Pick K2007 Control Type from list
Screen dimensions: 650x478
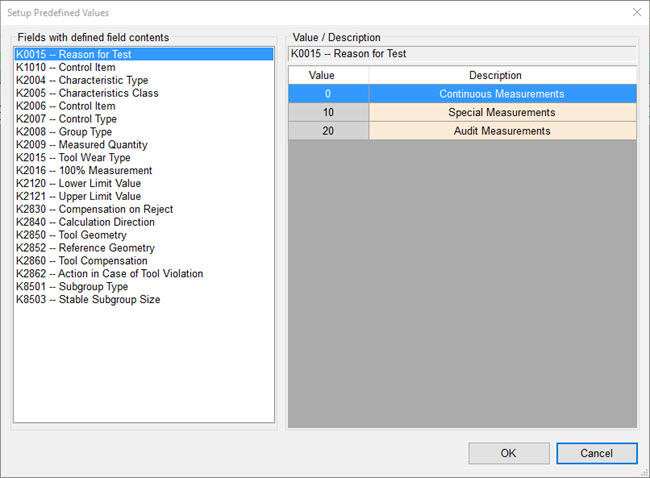65,119
